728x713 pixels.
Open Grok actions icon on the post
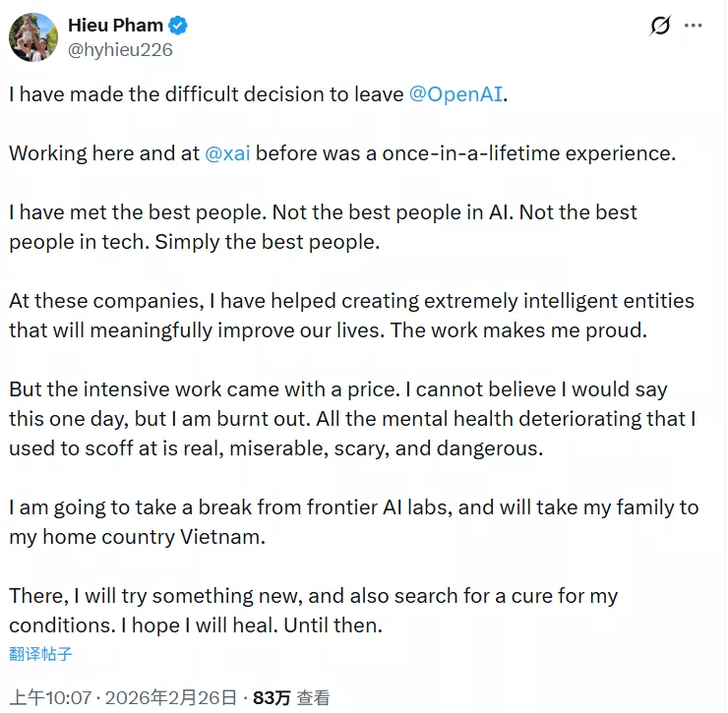click(x=661, y=27)
